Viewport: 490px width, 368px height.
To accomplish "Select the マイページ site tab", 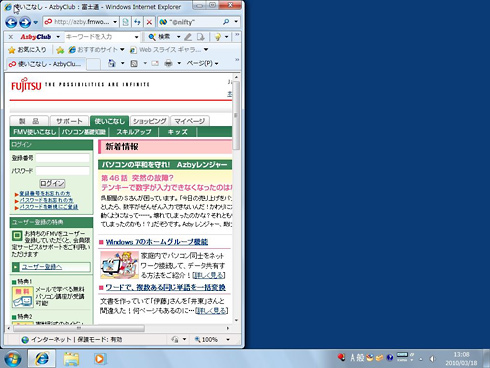I will tap(190, 121).
